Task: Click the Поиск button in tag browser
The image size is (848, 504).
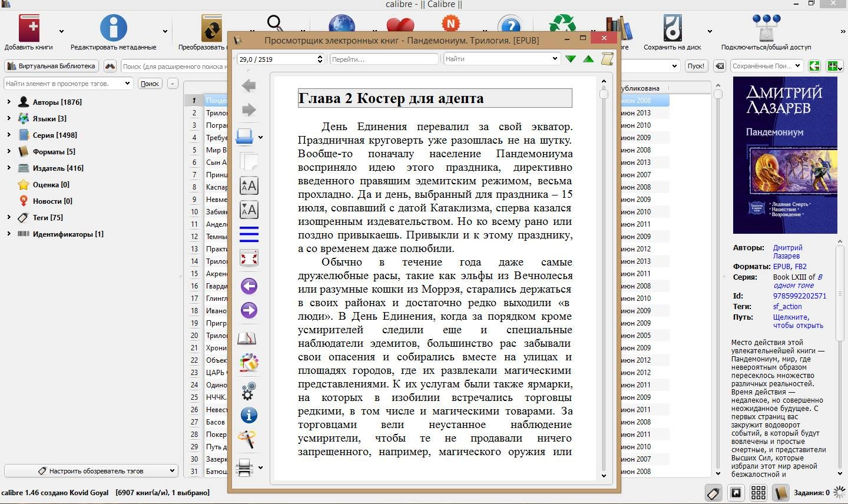Action: pyautogui.click(x=150, y=84)
